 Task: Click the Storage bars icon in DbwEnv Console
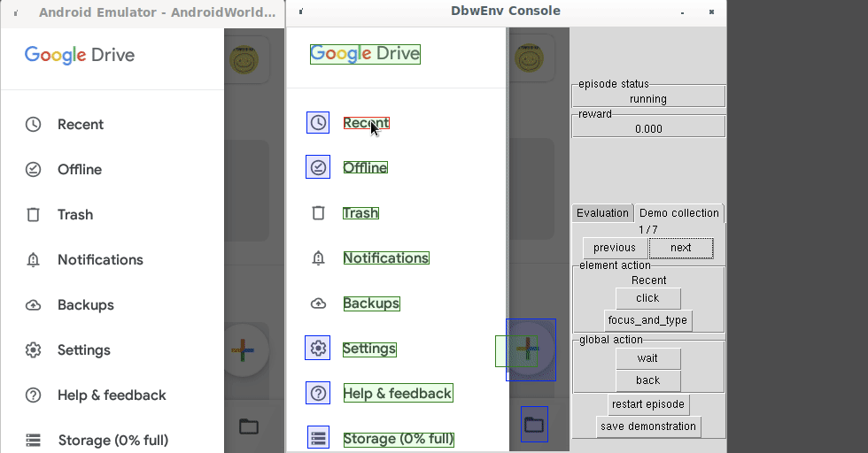(318, 437)
